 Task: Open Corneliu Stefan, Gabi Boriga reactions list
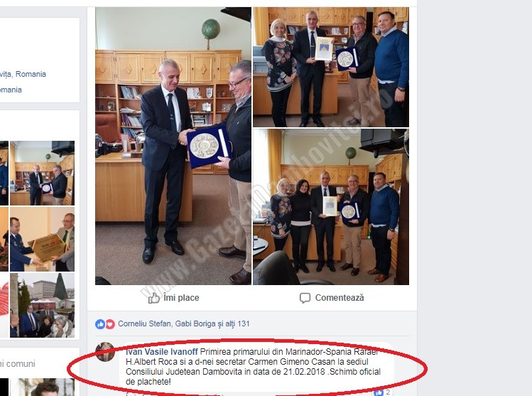coord(183,323)
